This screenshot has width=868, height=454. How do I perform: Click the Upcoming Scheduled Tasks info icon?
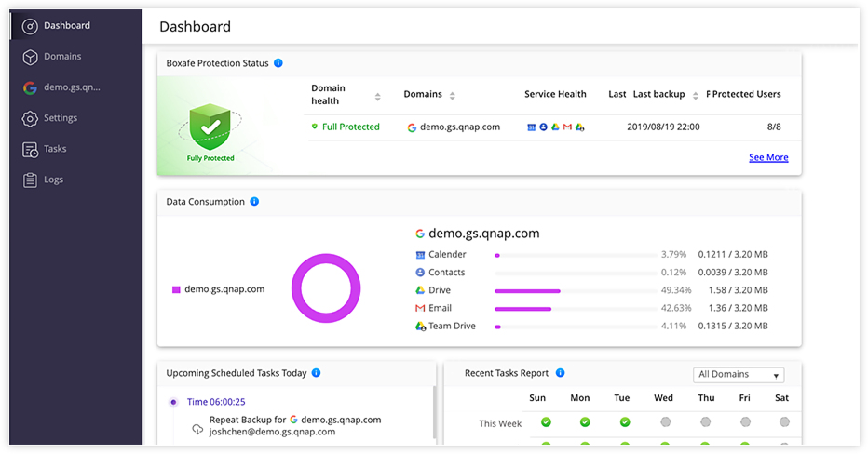point(317,373)
